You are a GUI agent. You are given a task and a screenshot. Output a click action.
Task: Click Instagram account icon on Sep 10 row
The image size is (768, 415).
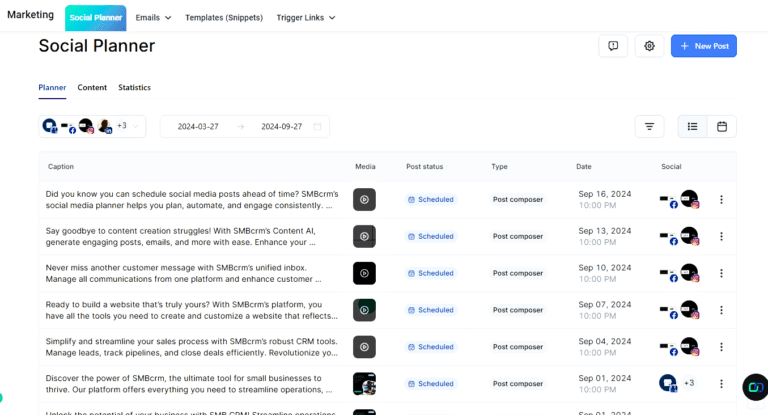(690, 272)
